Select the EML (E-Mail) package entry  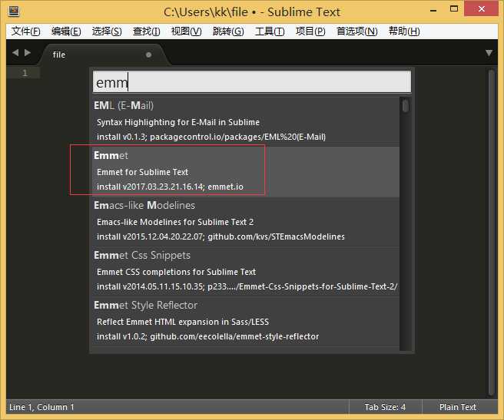[246, 121]
